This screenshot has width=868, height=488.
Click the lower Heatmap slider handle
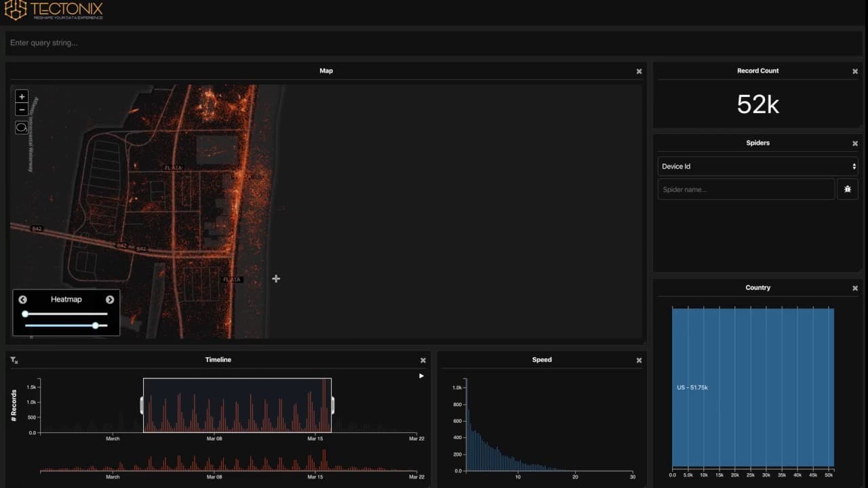pos(96,325)
